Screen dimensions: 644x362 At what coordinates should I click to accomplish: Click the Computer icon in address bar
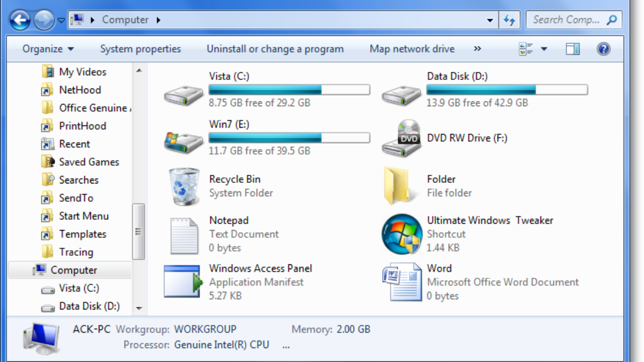[77, 20]
